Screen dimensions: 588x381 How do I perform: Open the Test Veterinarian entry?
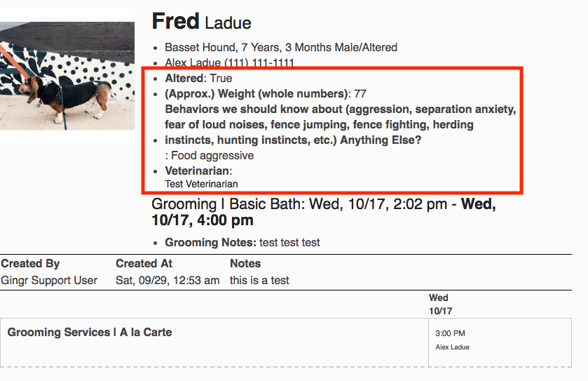pos(201,184)
